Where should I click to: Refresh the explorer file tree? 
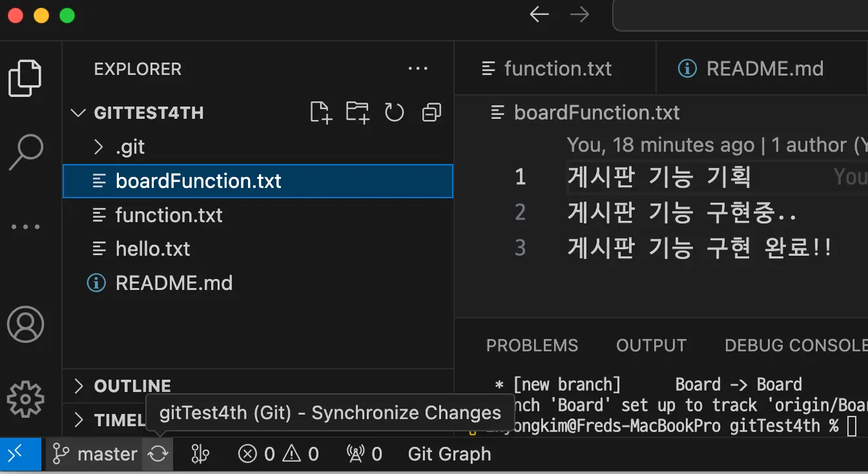[394, 113]
